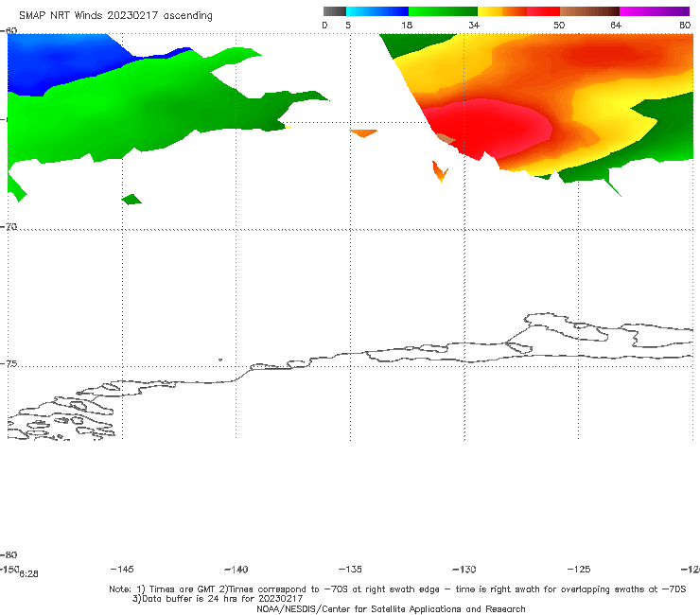Screen dimensions: 700x615
Task: Click the gray segment of the wind color bar
Action: click(334, 11)
